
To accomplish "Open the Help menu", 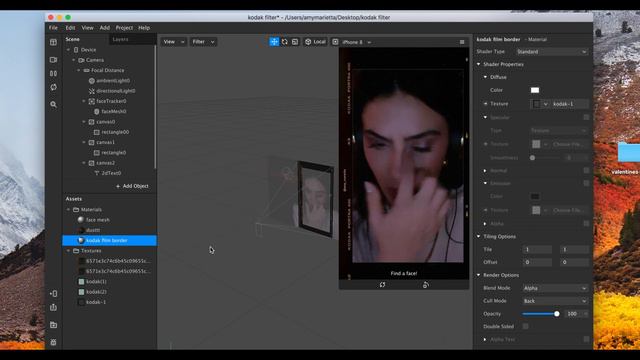I will tap(144, 28).
